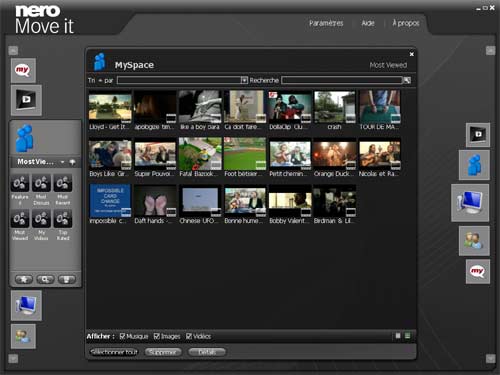Viewport: 500px width, 375px height.
Task: Open the Tri par dropdown
Action: [182, 80]
